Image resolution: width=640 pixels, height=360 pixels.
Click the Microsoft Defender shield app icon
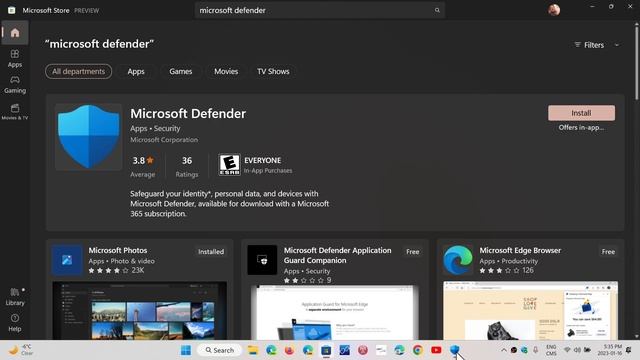point(89,137)
